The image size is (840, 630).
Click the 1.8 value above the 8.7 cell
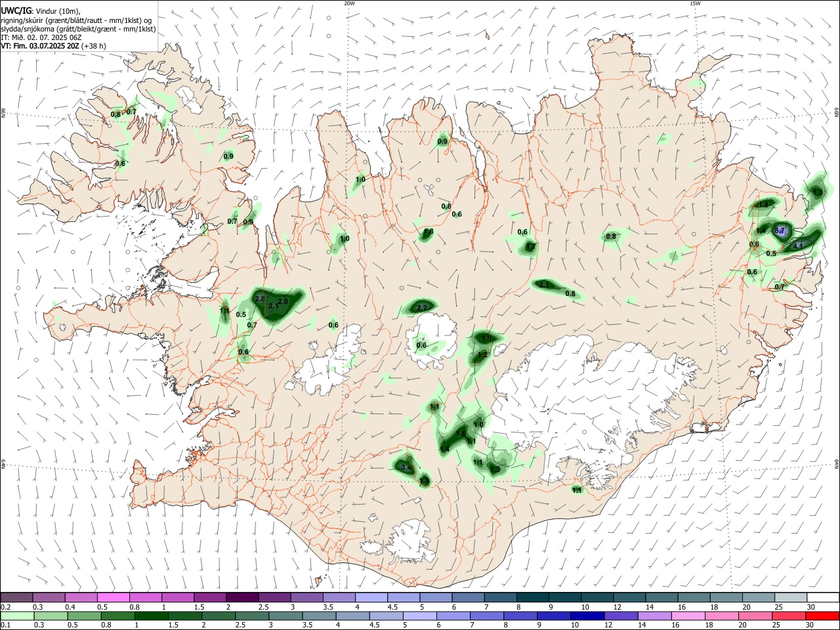click(x=763, y=205)
